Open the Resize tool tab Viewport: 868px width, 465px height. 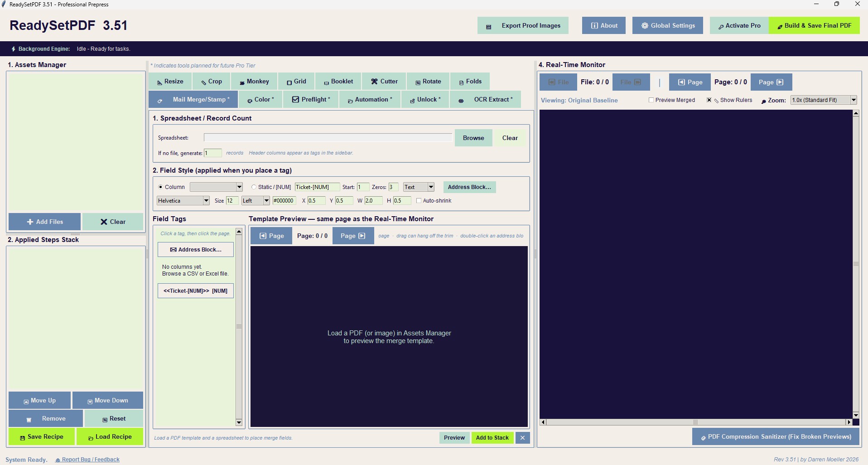click(x=170, y=82)
